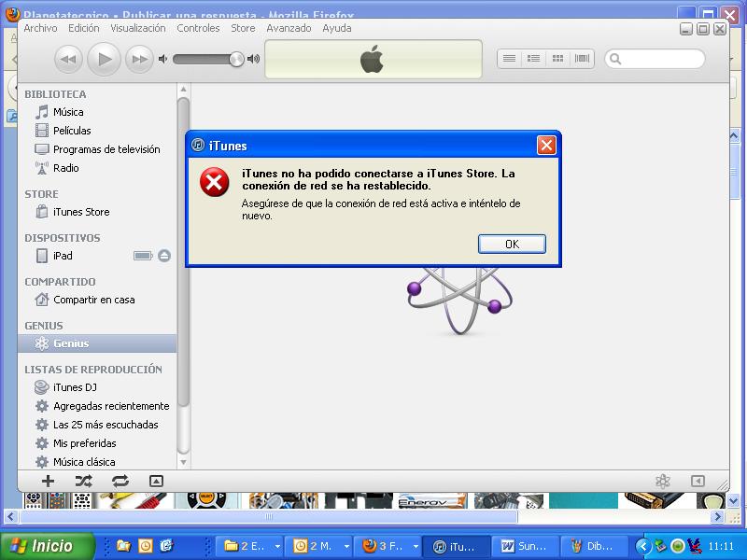Open the Avanzado menu
747x560 pixels.
(289, 28)
